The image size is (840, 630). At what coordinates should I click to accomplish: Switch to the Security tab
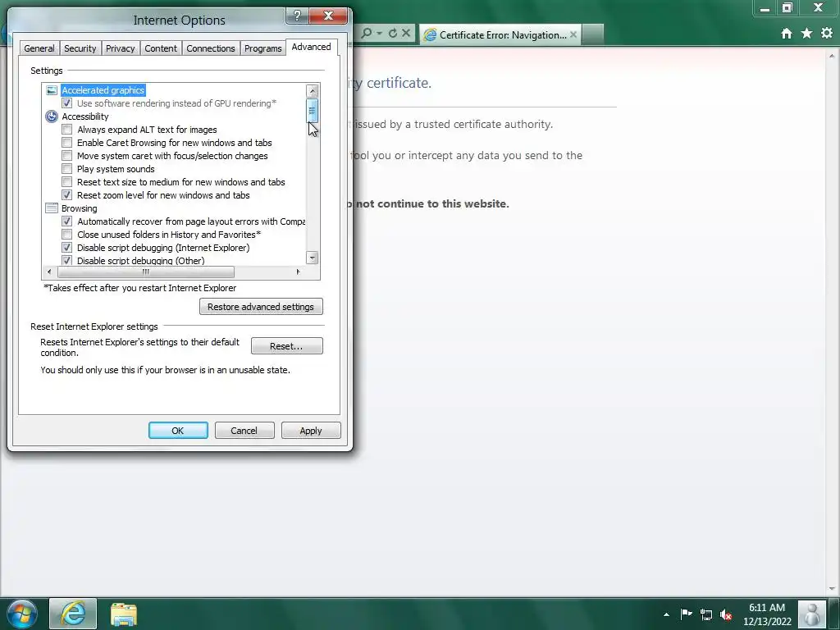click(x=80, y=48)
